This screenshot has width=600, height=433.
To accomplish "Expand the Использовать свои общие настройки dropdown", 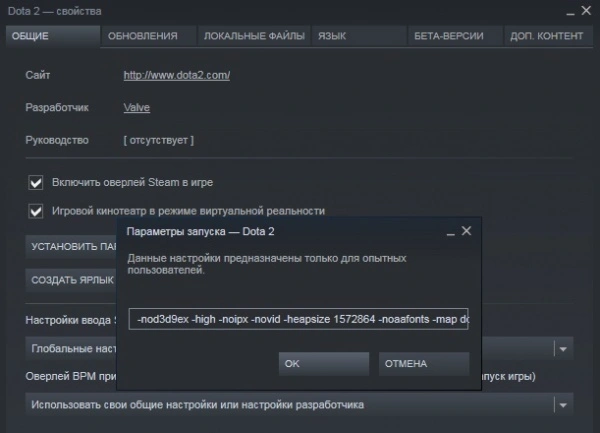I will tap(299, 405).
